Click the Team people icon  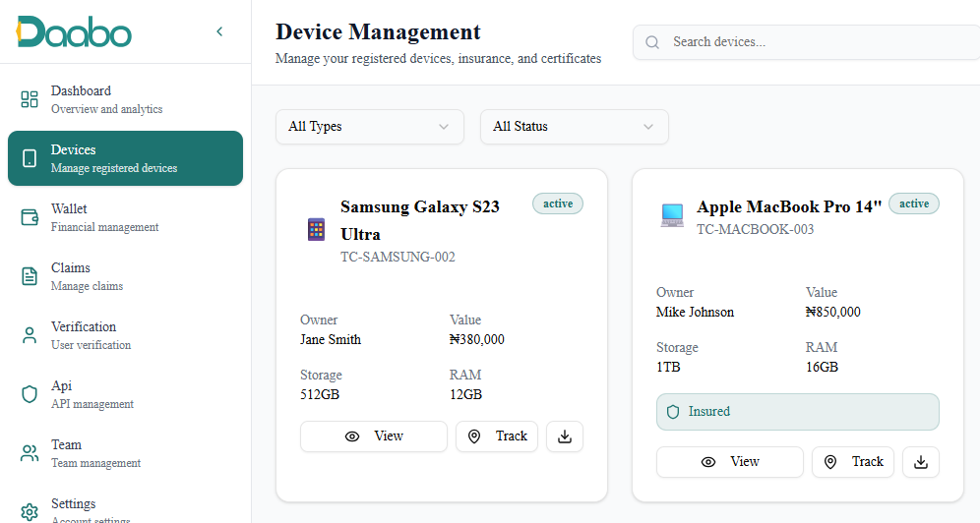[30, 453]
